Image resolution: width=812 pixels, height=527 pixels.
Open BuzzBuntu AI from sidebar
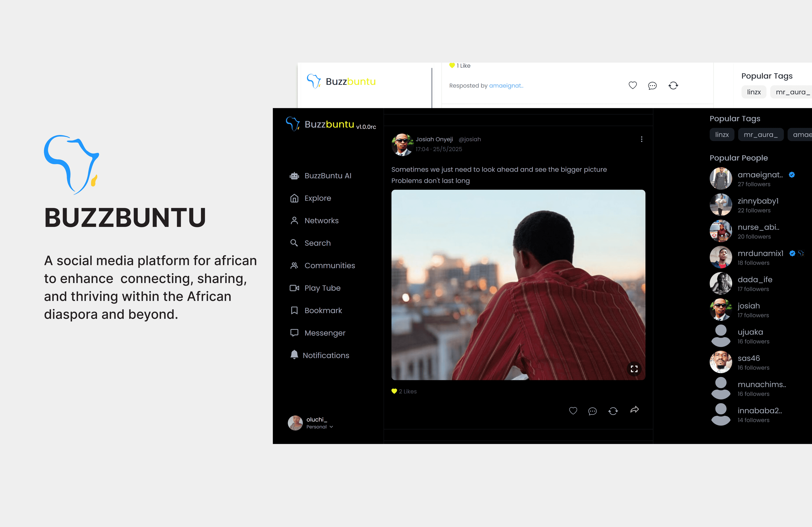coord(327,176)
